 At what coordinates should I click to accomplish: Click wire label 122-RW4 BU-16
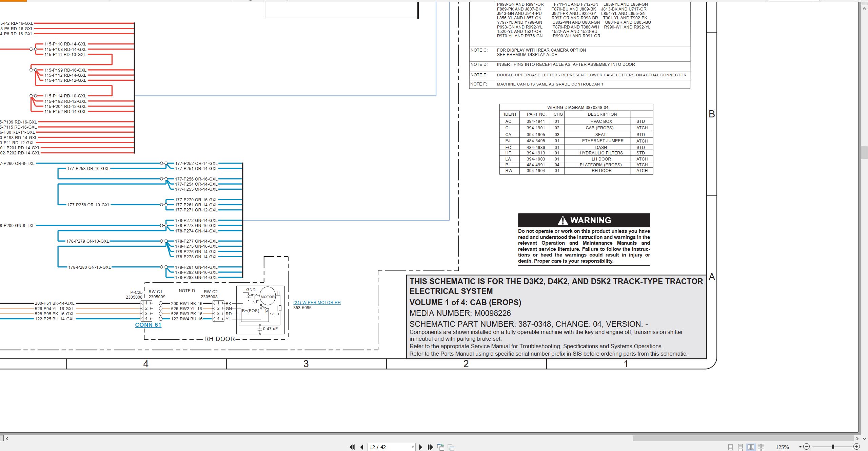(x=186, y=319)
